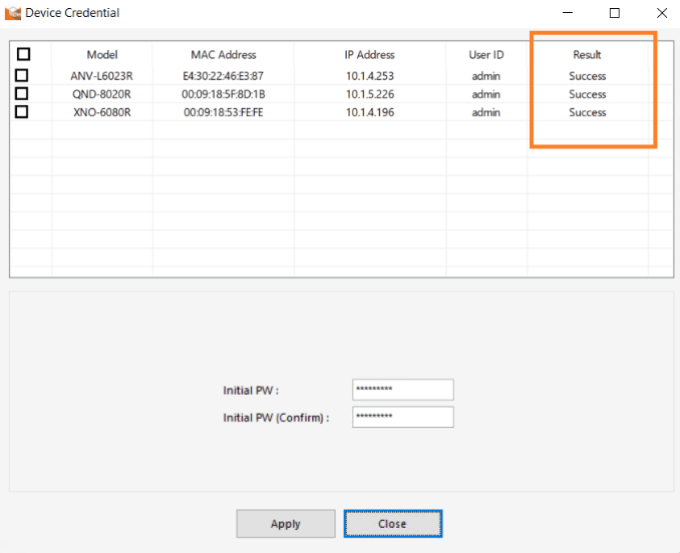Select IP address 10.1.4.253 cell
The image size is (680, 553).
pyautogui.click(x=370, y=76)
